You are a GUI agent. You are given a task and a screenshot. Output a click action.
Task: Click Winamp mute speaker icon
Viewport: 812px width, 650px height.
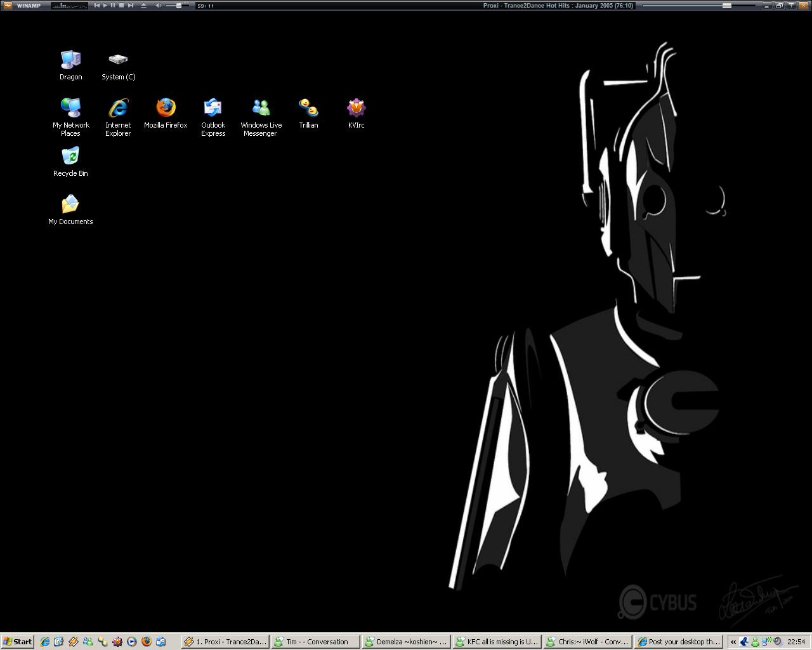coord(159,5)
